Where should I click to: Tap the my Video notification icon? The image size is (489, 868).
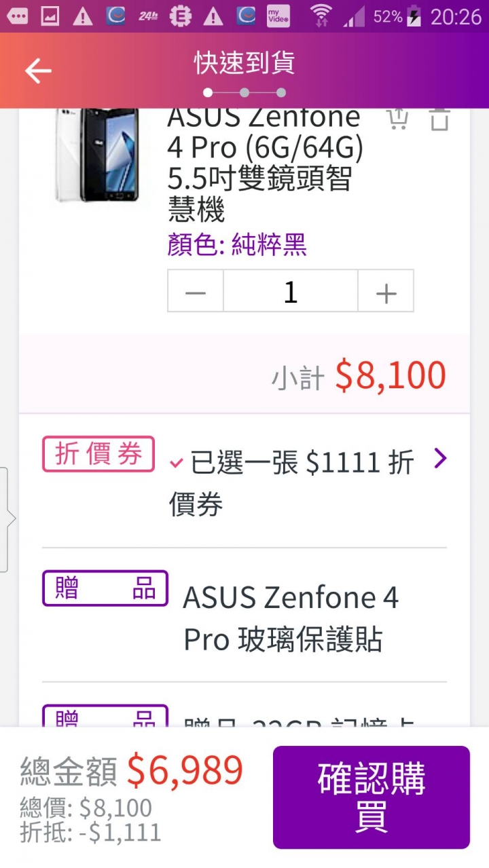coord(278,16)
